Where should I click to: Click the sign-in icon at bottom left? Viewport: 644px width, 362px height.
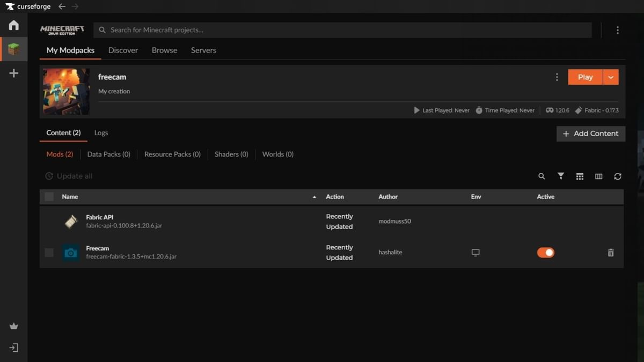(x=14, y=348)
